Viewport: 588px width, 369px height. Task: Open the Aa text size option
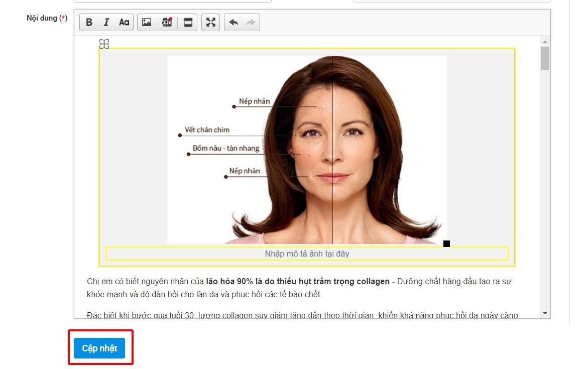(124, 22)
